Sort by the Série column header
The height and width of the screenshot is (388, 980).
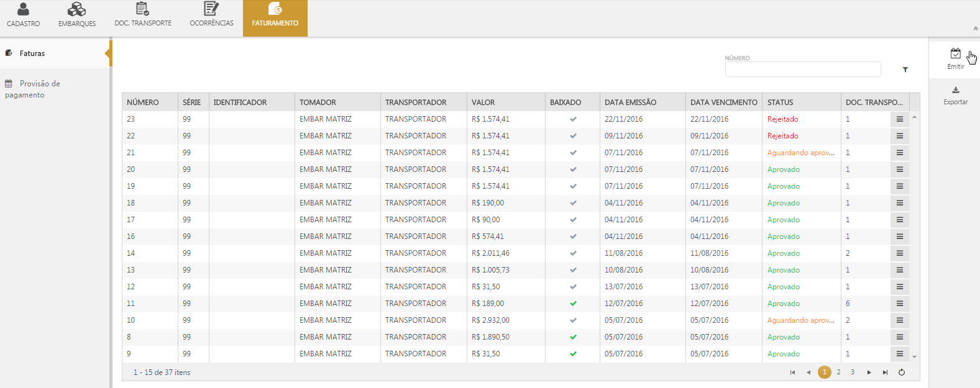click(193, 102)
